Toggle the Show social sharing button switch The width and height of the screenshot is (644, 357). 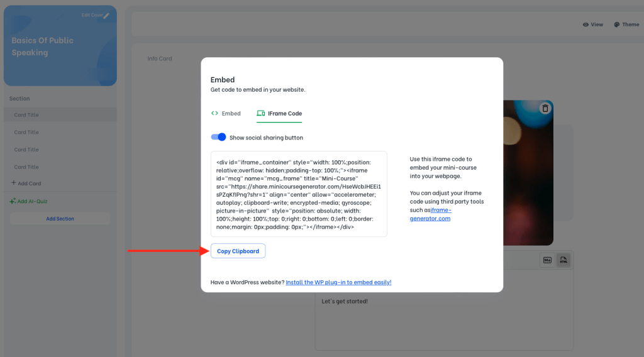click(219, 137)
